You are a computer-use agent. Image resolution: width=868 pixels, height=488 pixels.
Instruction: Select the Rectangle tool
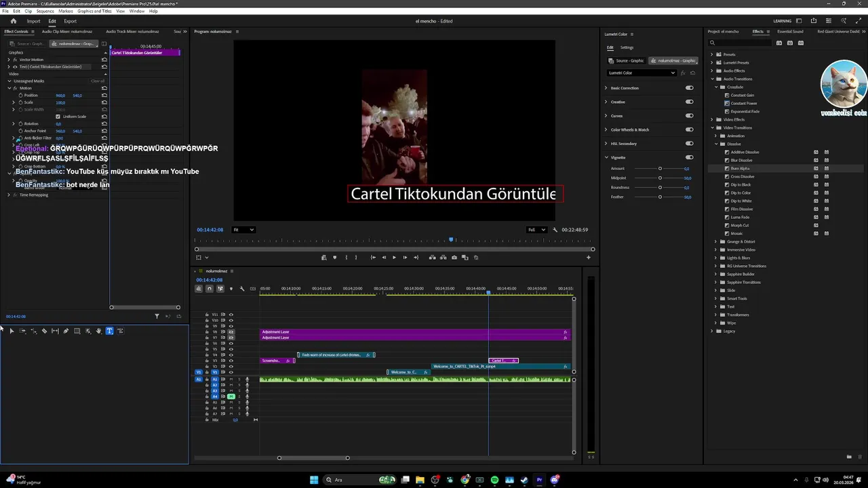77,331
